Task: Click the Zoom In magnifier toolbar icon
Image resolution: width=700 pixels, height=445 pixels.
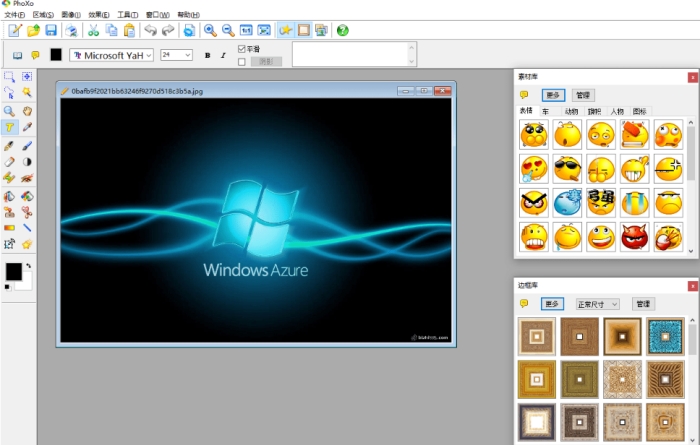Action: coord(210,31)
